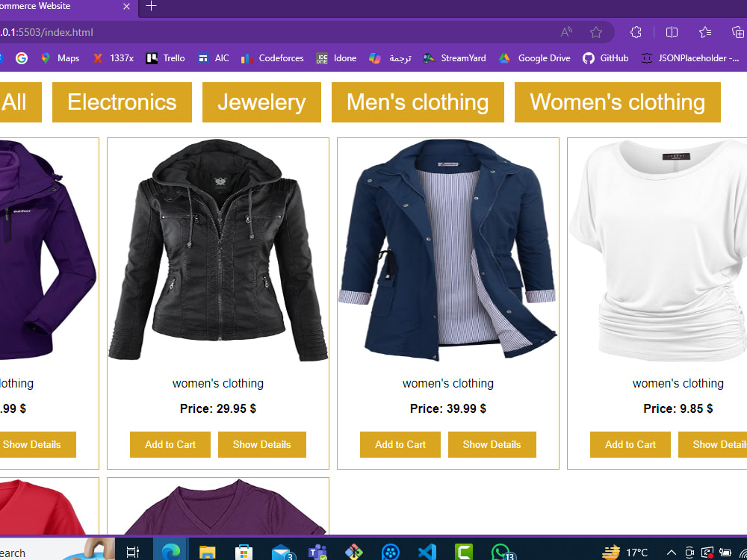Show hidden system tray icons chevron
This screenshot has width=747, height=560.
[x=672, y=553]
